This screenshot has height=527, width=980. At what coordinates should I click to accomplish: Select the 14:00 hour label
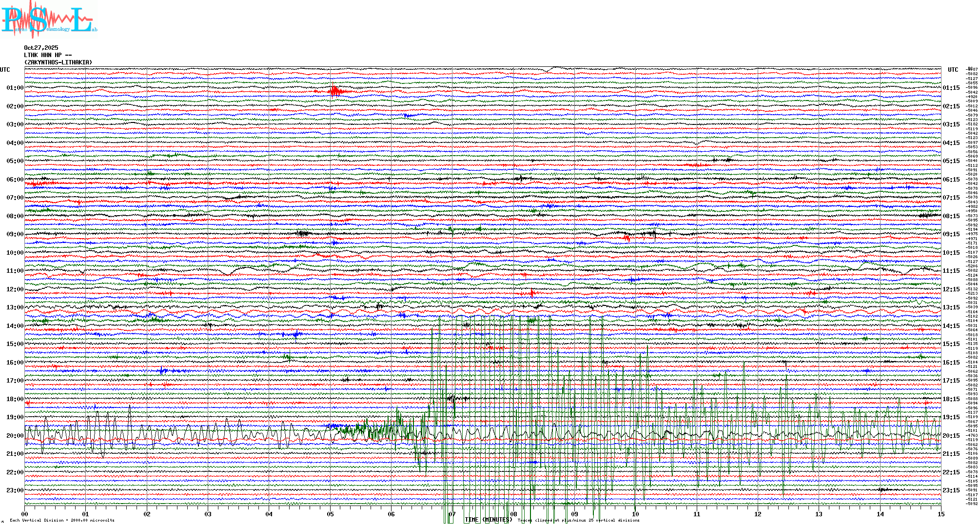[15, 326]
